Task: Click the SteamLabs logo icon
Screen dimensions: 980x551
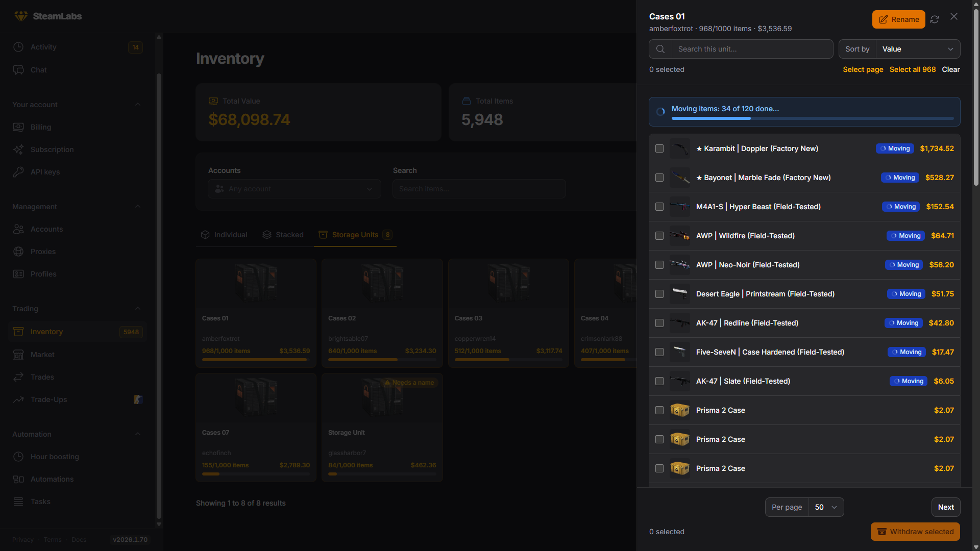Action: (21, 16)
